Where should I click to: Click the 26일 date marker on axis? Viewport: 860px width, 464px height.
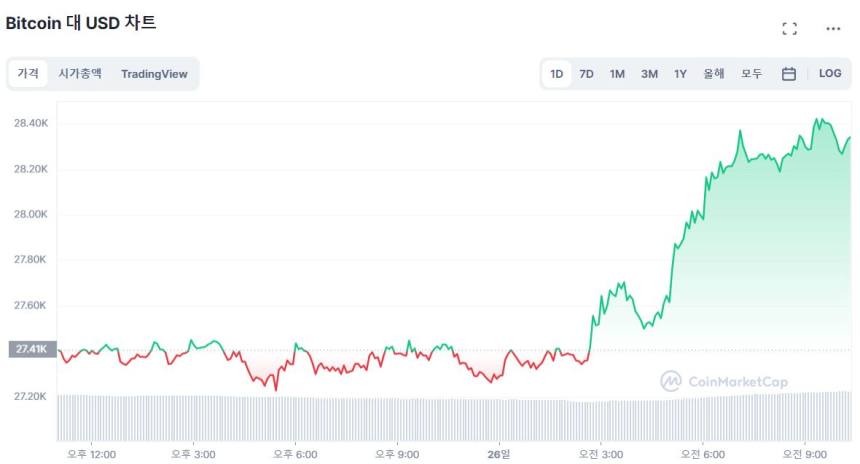pos(497,454)
